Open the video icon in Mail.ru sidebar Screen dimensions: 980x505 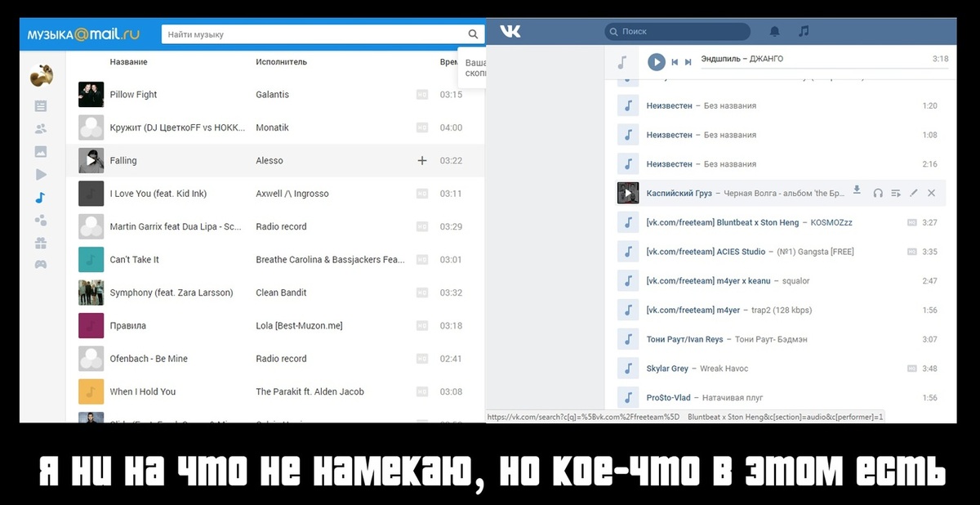(x=41, y=175)
